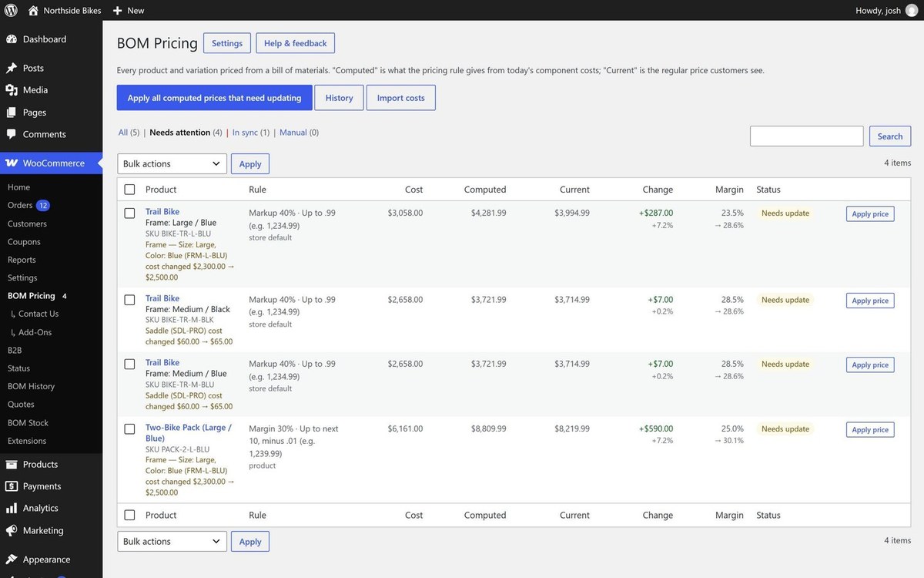Open Extensions submenu item
924x578 pixels.
27,441
